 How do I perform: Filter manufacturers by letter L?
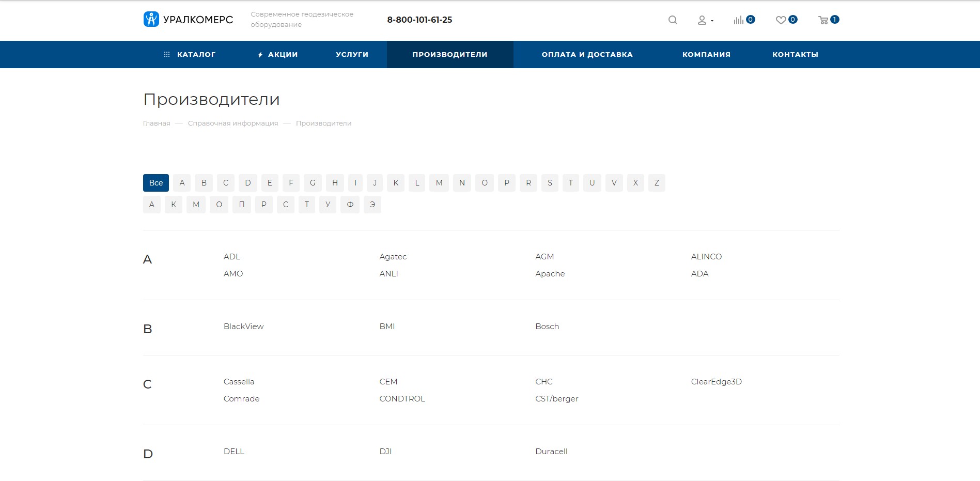[x=417, y=183]
